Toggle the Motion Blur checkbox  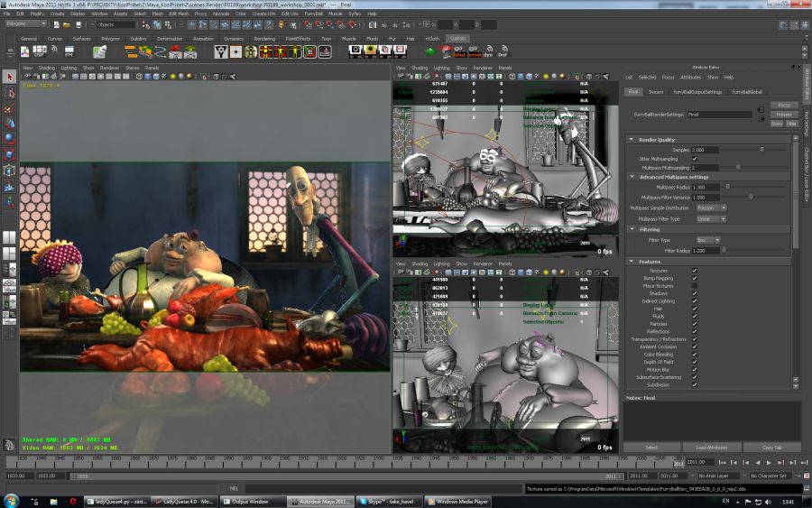coord(695,370)
